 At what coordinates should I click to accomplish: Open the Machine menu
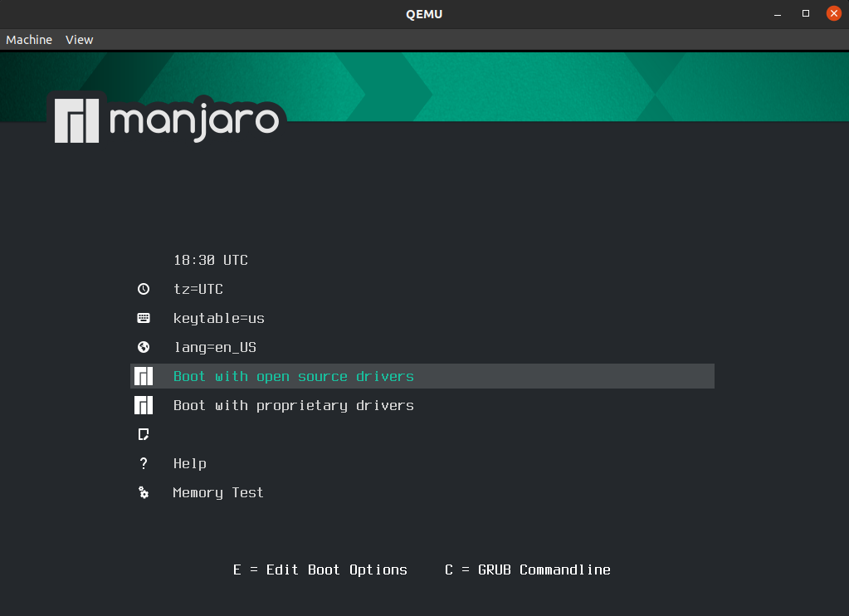tap(29, 39)
